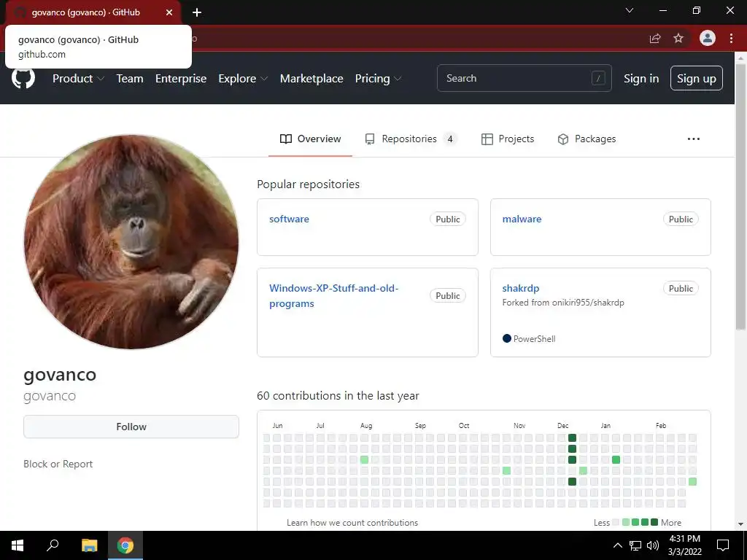
Task: Click the Sign up button
Action: (697, 79)
